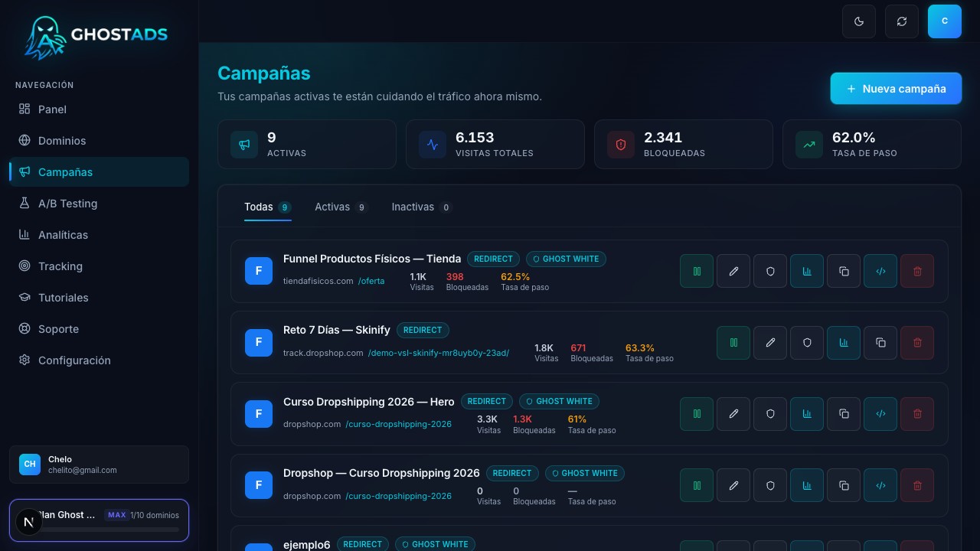Image resolution: width=980 pixels, height=551 pixels.
Task: View analytics chart for Curso Dropshipping — Hero
Action: [807, 414]
